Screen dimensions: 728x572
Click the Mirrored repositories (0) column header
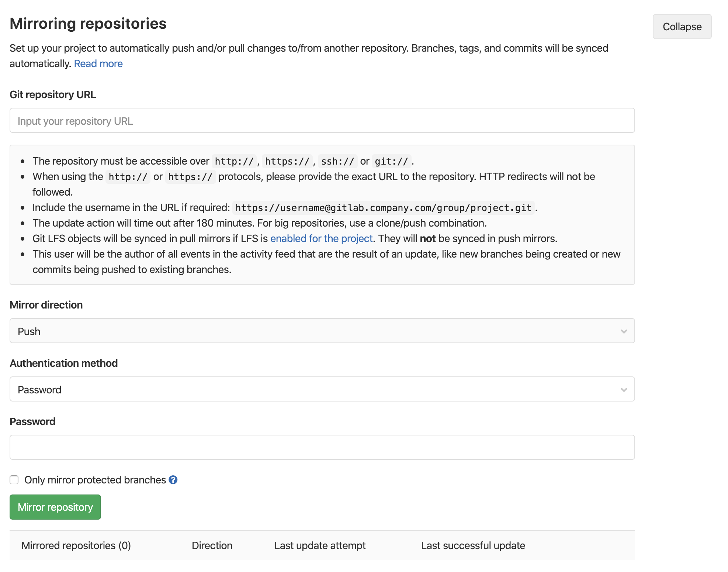(76, 545)
